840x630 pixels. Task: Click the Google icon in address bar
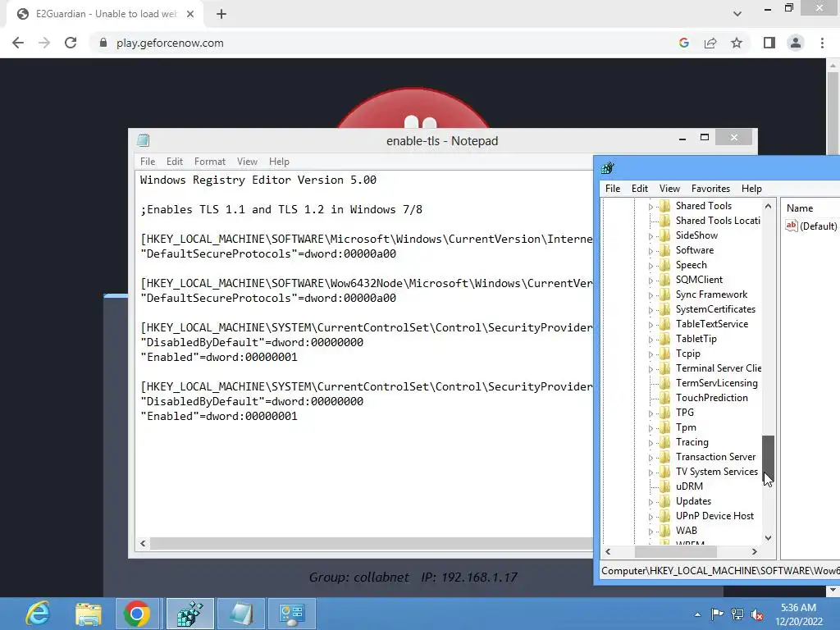pos(683,43)
